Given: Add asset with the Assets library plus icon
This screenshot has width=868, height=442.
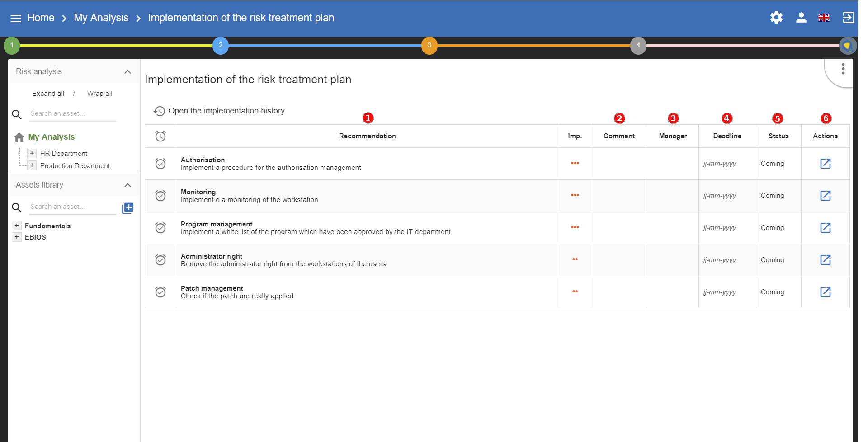Looking at the screenshot, I should click(128, 208).
